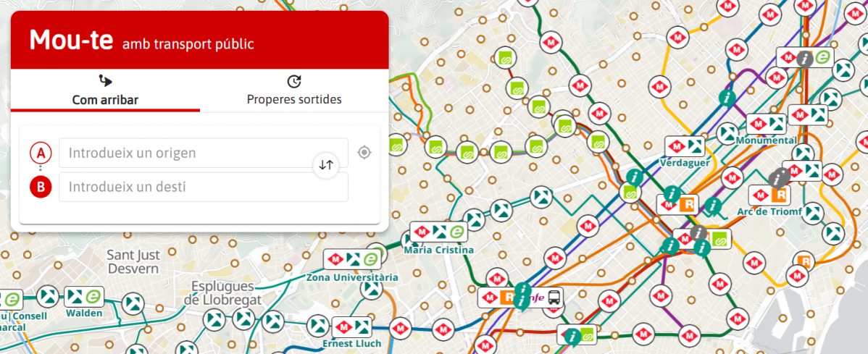Image resolution: width=868 pixels, height=354 pixels.
Task: Click the swap origin and destination button
Action: 326,165
